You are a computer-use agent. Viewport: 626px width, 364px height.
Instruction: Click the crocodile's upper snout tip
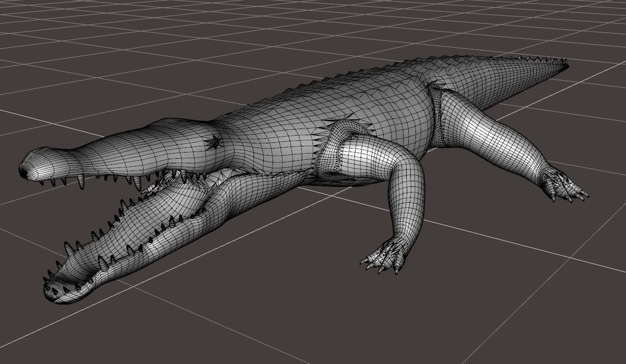[x=30, y=166]
